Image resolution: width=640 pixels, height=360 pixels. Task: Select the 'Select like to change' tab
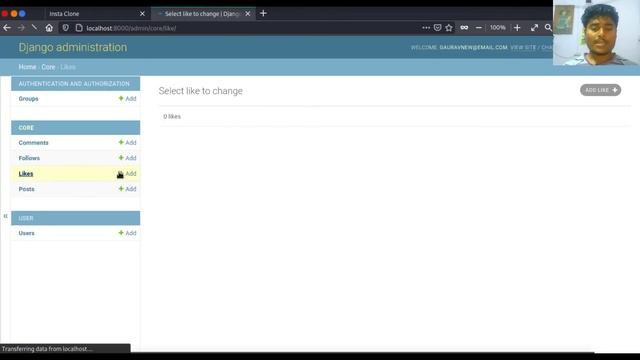pos(202,13)
